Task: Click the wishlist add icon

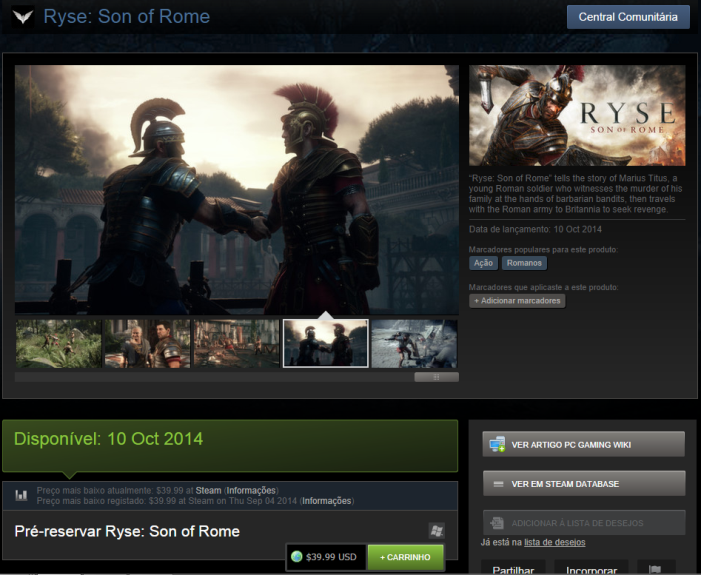Action: tap(497, 523)
